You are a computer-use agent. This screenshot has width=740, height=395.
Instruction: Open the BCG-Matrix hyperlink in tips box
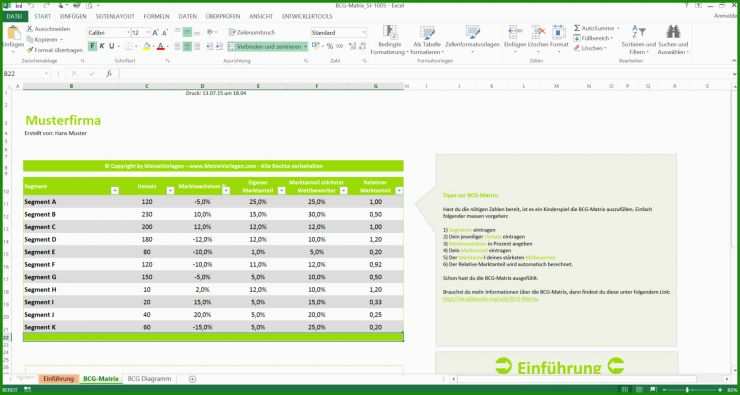point(490,299)
